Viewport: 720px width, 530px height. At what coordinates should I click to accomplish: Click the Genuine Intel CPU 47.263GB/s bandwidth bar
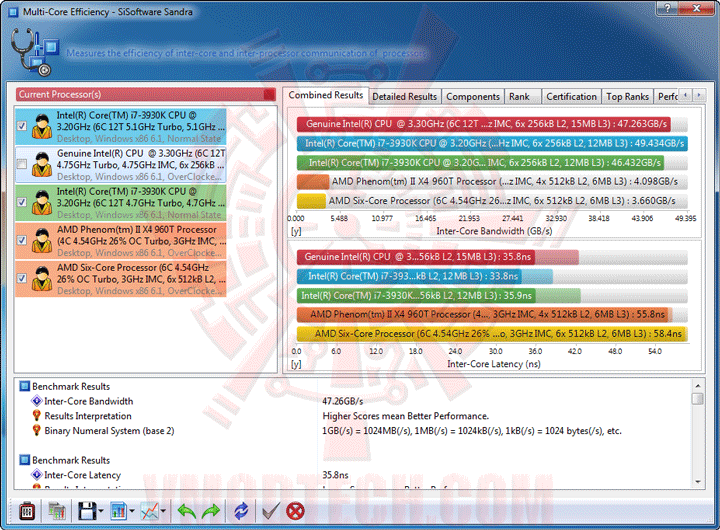click(484, 124)
